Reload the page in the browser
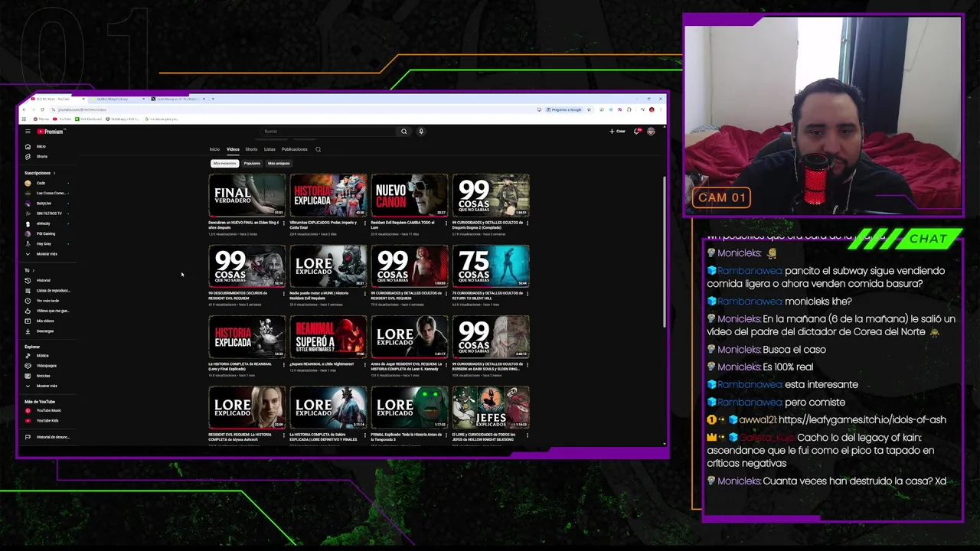The height and width of the screenshot is (551, 980). [42, 109]
